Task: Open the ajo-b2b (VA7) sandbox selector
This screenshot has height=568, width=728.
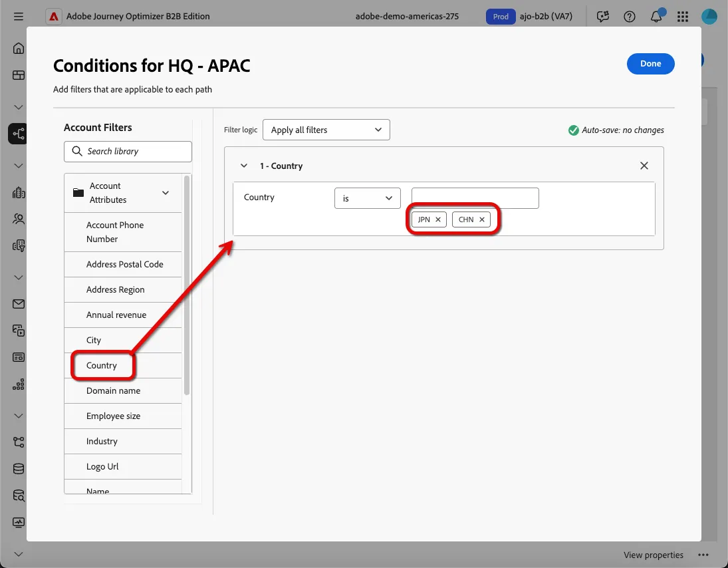Action: (546, 17)
